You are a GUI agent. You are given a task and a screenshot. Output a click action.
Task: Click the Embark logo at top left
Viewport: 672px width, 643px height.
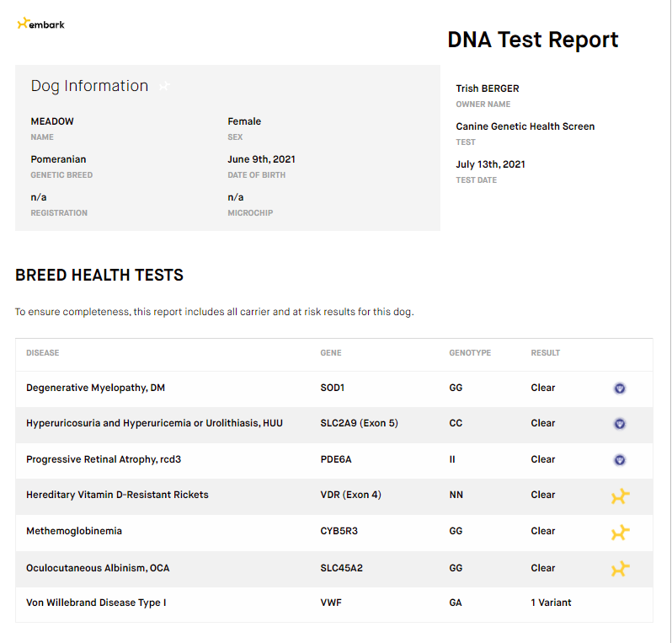[40, 24]
